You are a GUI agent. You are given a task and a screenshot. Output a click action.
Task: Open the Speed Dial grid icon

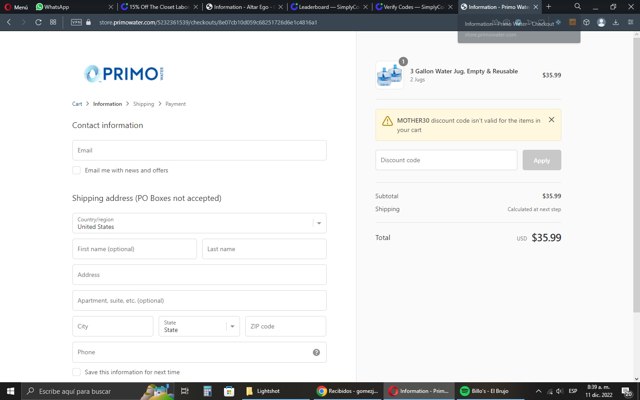[x=53, y=22]
